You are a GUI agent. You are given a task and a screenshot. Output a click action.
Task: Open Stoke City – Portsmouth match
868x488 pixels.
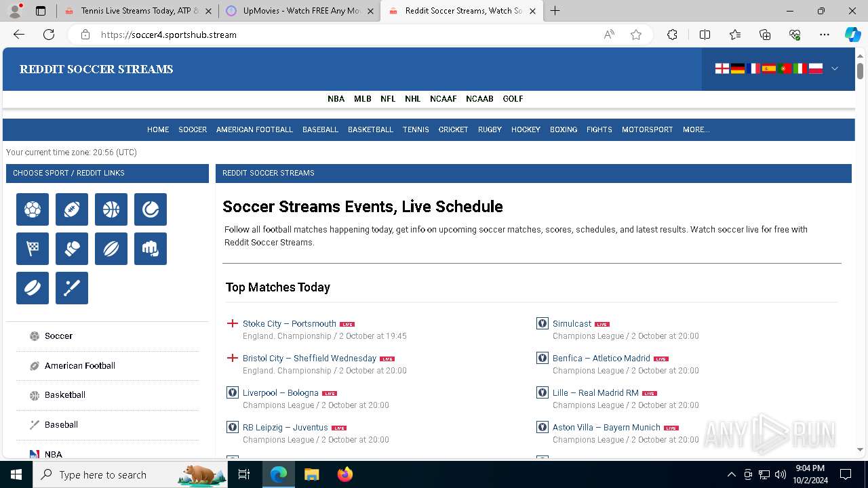(290, 324)
